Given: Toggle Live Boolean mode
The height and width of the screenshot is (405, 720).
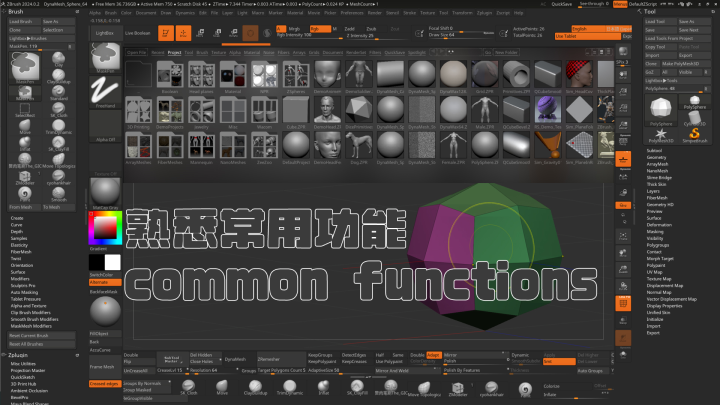Looking at the screenshot, I should coord(137,33).
